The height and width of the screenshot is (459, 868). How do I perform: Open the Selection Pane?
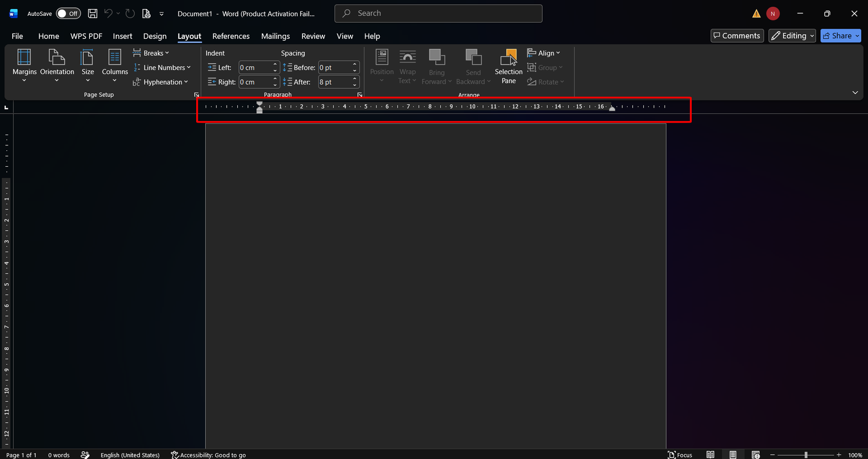(x=508, y=66)
